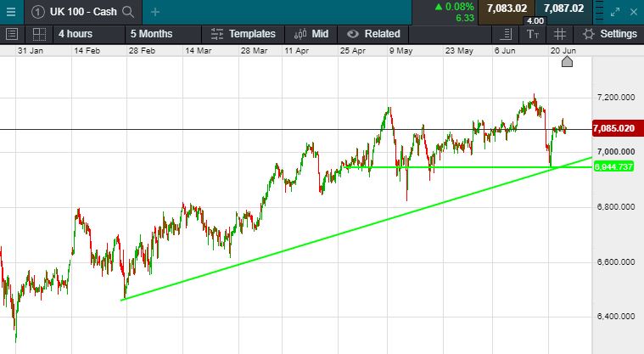Toggle the Related markets view

[372, 34]
